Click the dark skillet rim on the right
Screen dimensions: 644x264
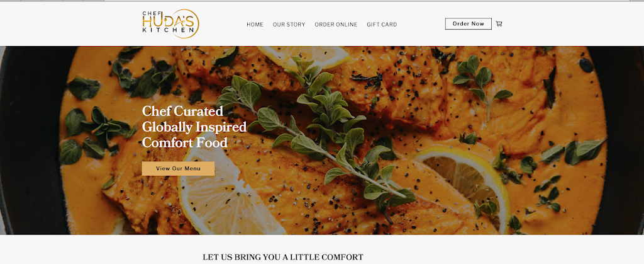(622, 140)
